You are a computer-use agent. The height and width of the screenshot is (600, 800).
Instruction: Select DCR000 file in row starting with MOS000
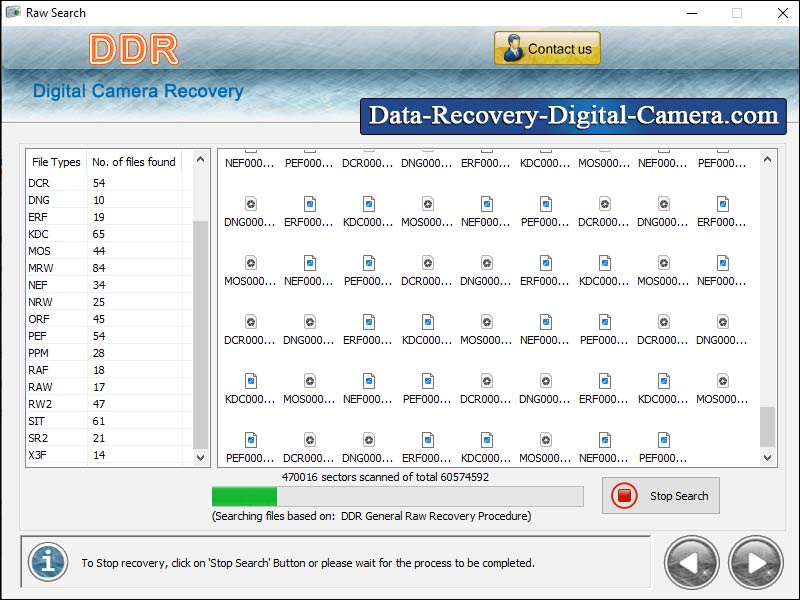(x=428, y=271)
